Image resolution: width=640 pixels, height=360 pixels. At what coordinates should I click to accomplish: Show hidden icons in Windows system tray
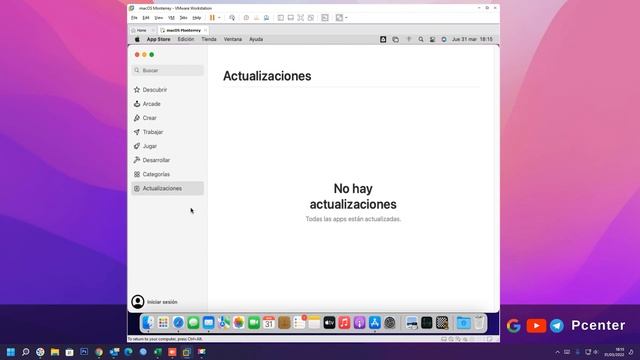point(558,352)
